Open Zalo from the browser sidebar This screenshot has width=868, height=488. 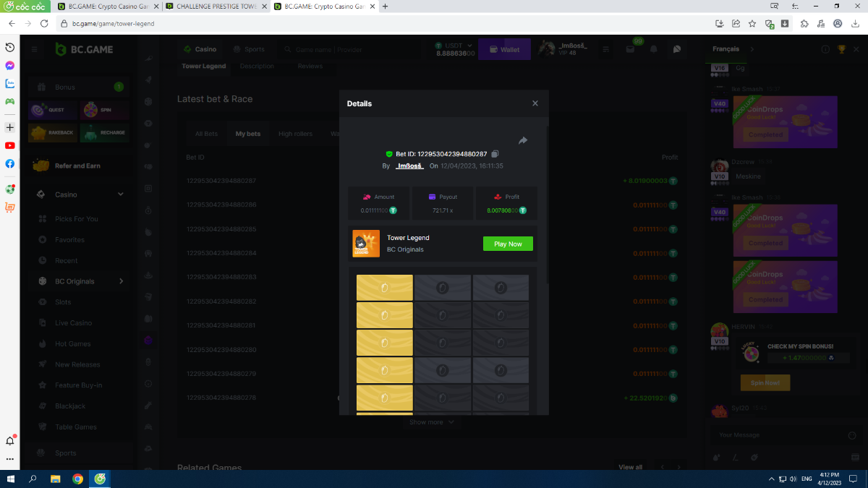pyautogui.click(x=10, y=83)
